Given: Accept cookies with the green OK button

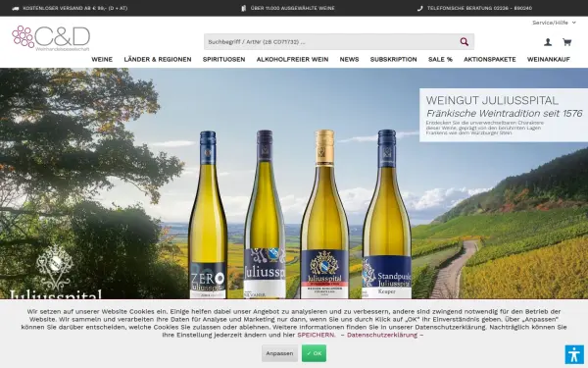Looking at the screenshot, I should click(314, 353).
